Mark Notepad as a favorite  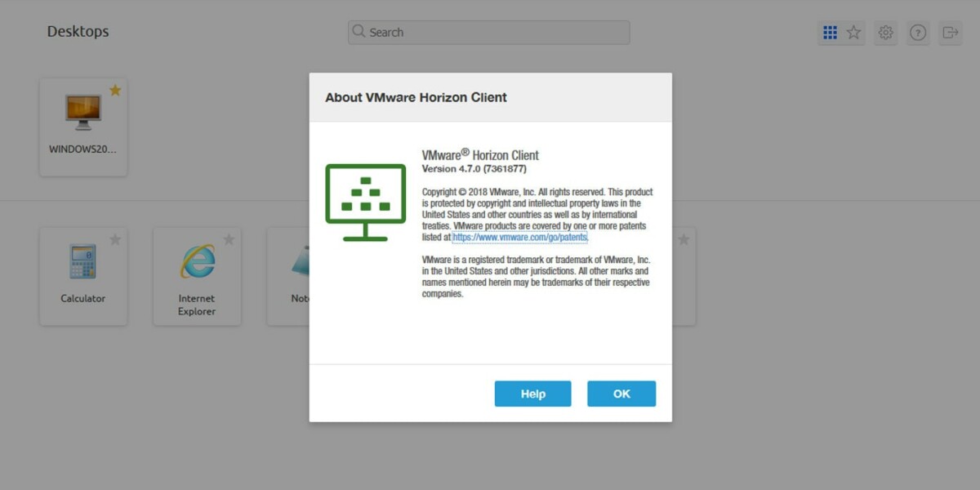point(342,239)
